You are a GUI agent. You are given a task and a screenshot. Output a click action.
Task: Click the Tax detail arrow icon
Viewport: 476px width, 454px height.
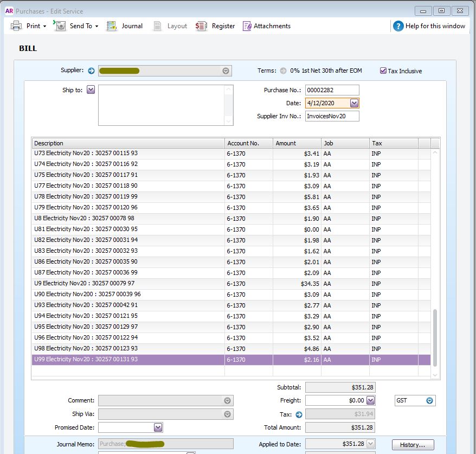299,414
